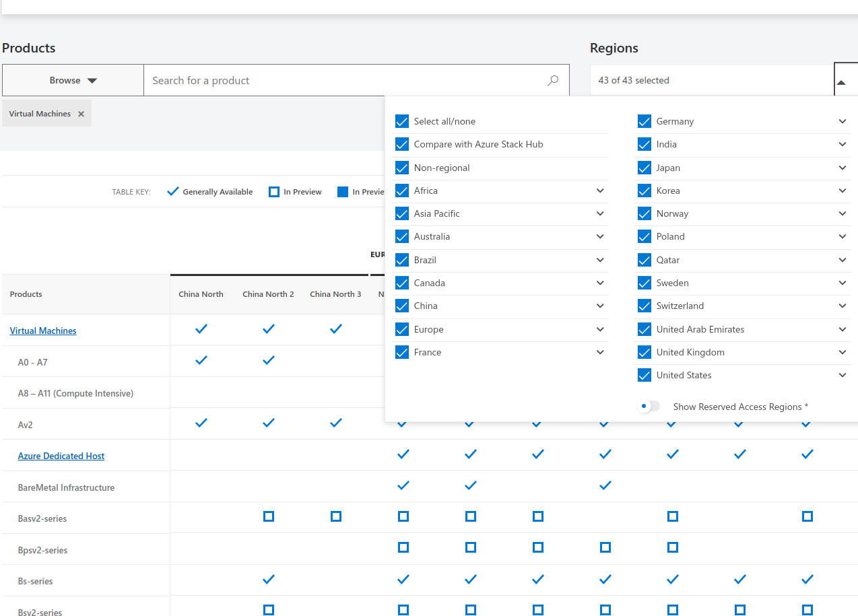Uncheck the Brazil checkbox
The height and width of the screenshot is (616, 858).
[402, 260]
